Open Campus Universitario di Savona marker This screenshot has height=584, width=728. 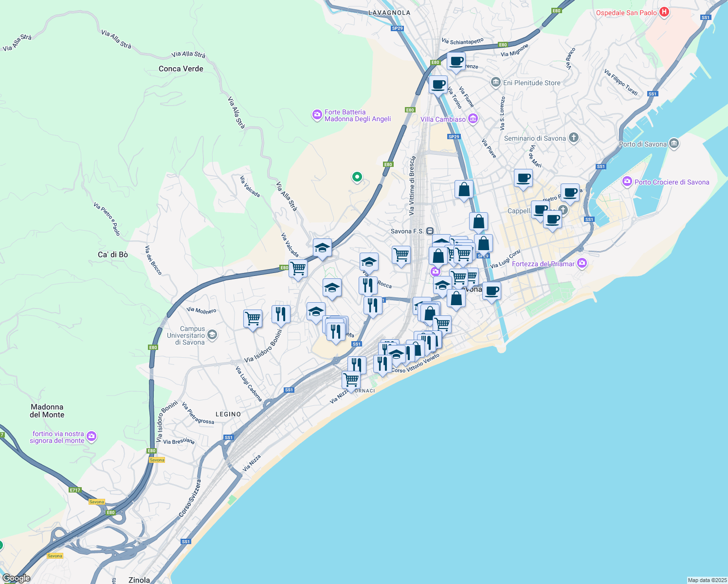pyautogui.click(x=212, y=335)
